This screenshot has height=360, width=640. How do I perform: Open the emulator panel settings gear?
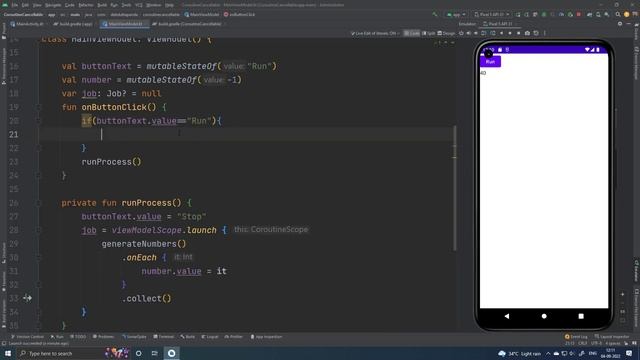pos(620,24)
